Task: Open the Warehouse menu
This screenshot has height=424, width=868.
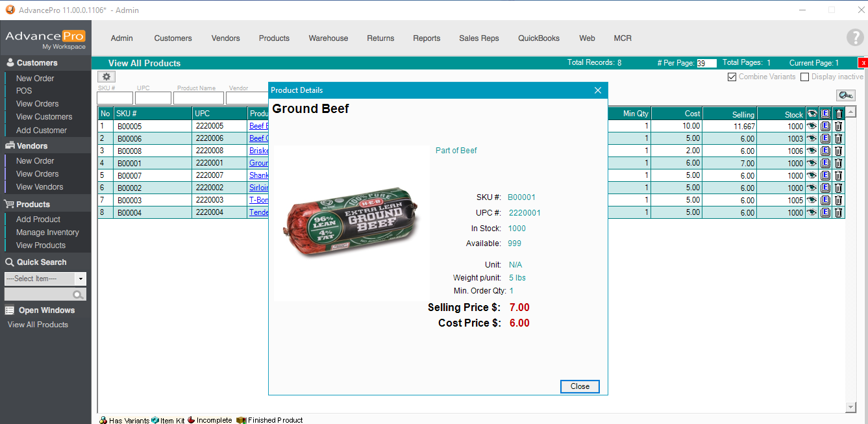Action: [328, 38]
